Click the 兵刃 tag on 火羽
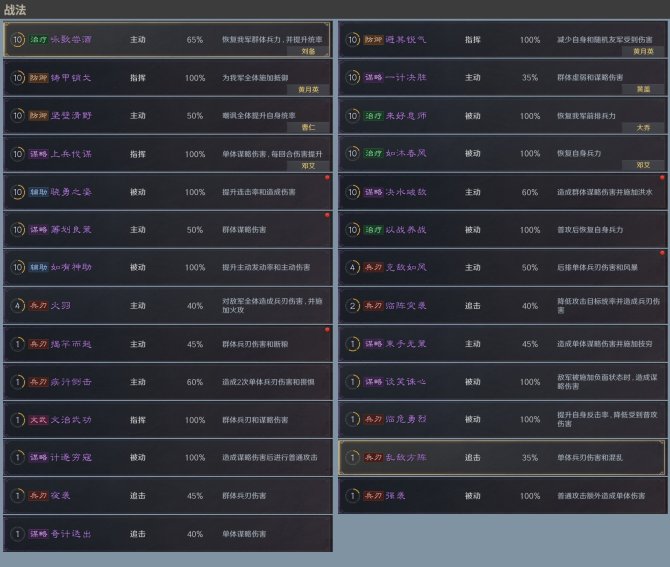 tap(37, 306)
